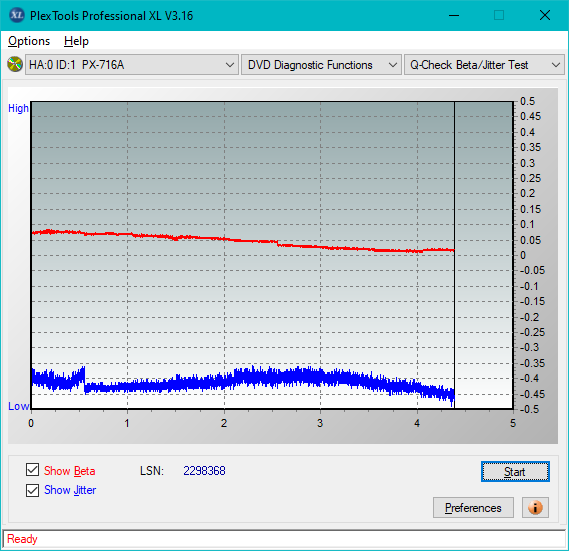Click the red Show Beta label

coord(70,471)
